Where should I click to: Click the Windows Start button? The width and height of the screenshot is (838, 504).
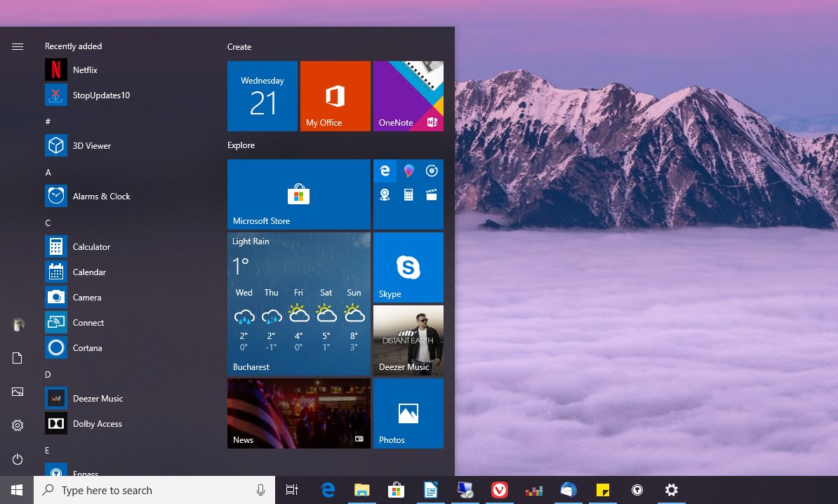pos(17,490)
